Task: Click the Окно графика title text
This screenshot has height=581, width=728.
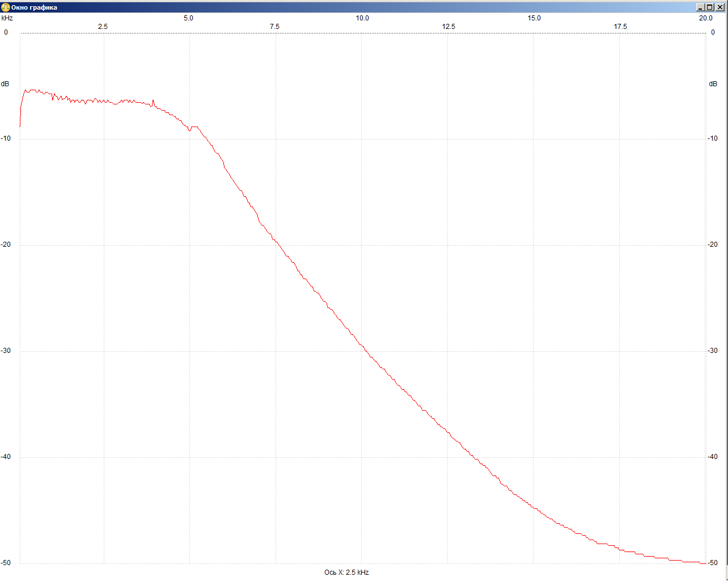Action: (x=34, y=7)
